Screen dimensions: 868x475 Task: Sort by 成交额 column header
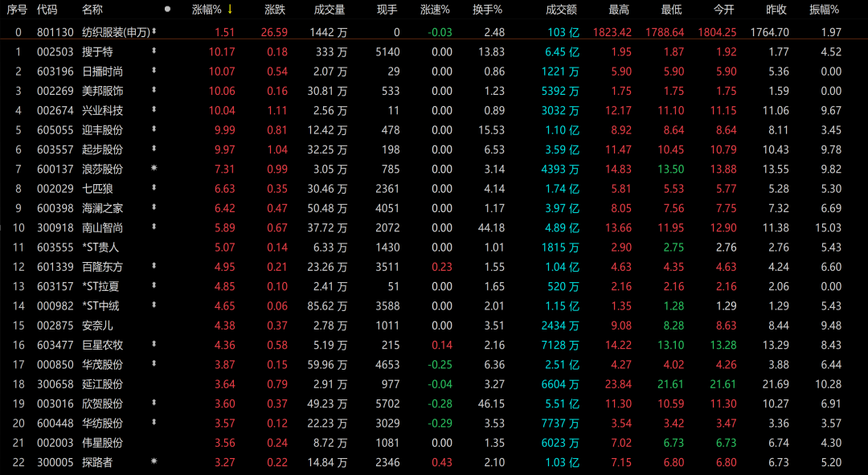[561, 10]
